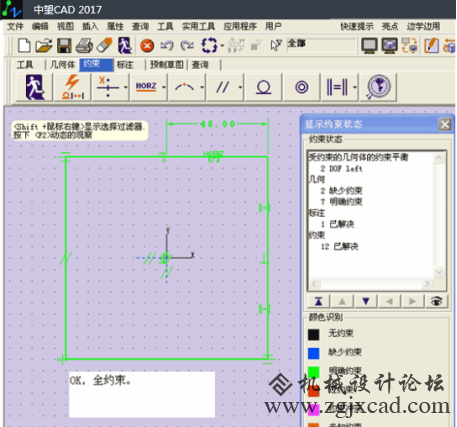Click the red Cancel X icon
457x427 pixels.
[147, 45]
